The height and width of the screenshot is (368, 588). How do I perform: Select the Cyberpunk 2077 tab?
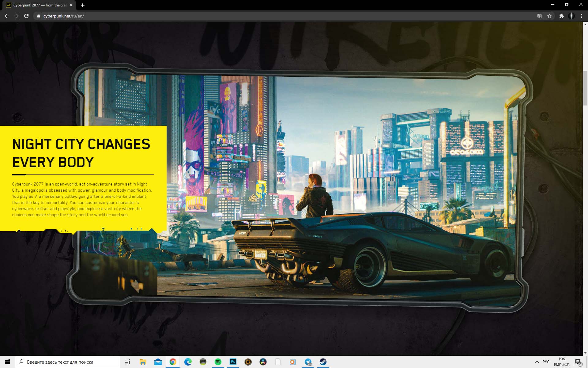click(x=38, y=5)
